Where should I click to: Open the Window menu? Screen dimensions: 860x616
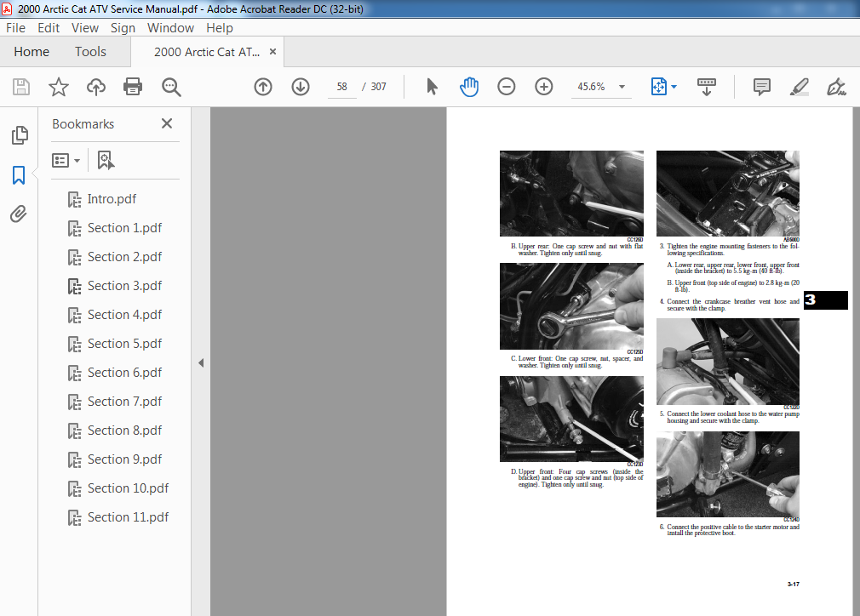pyautogui.click(x=170, y=28)
